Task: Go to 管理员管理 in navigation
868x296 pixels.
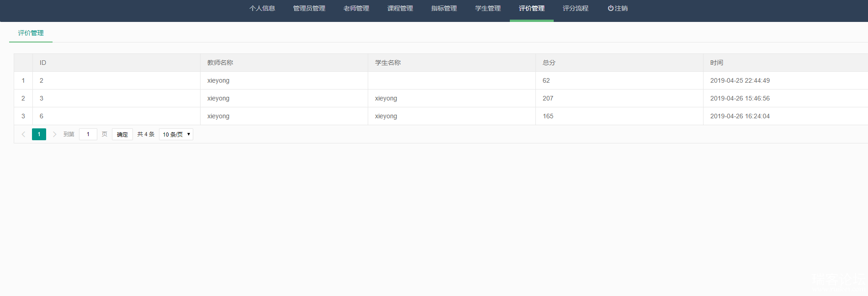Action: pos(309,8)
